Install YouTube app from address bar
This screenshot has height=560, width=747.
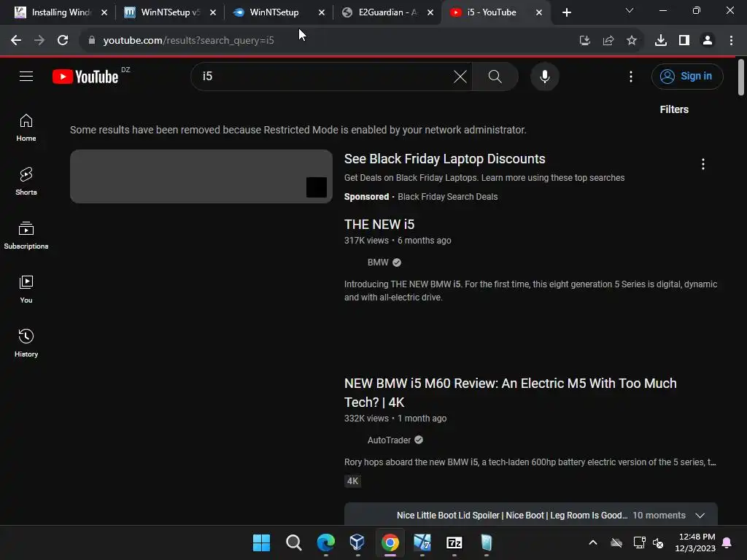584,41
